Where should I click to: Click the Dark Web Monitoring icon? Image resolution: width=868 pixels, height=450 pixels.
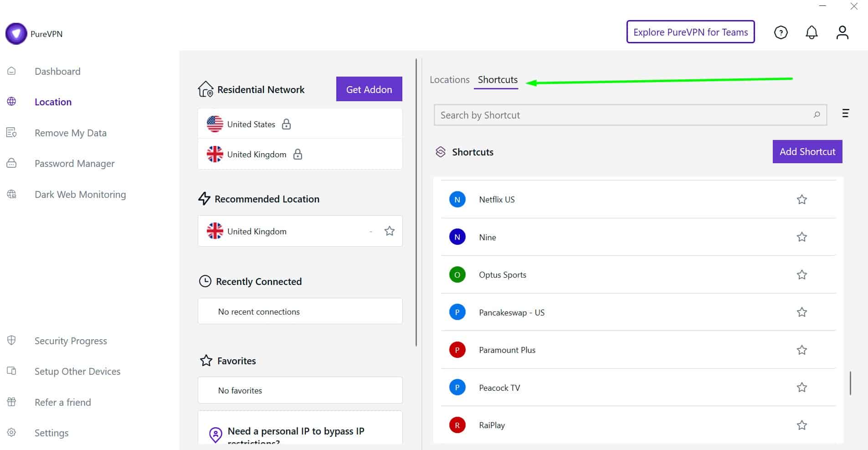click(x=11, y=194)
